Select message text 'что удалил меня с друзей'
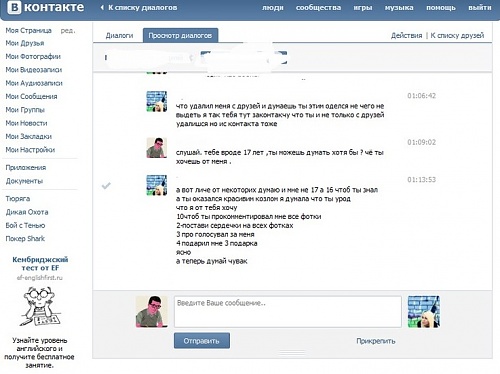The height and width of the screenshot is (374, 500). point(218,106)
